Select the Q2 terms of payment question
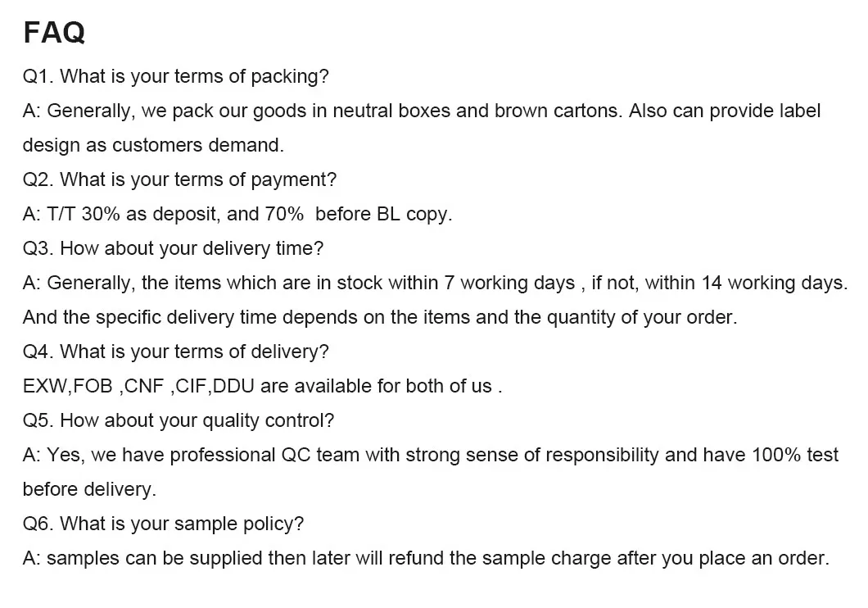Screen dimensions: 868x608 point(179,179)
